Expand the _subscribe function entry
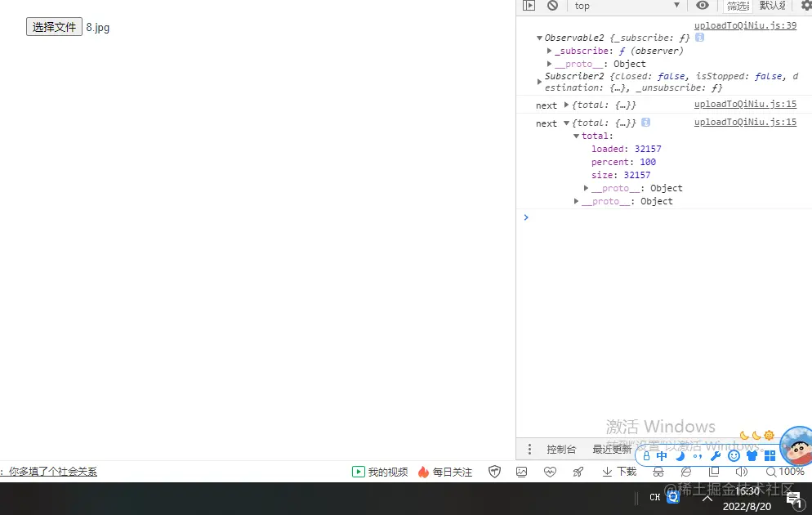This screenshot has height=515, width=812. click(550, 51)
